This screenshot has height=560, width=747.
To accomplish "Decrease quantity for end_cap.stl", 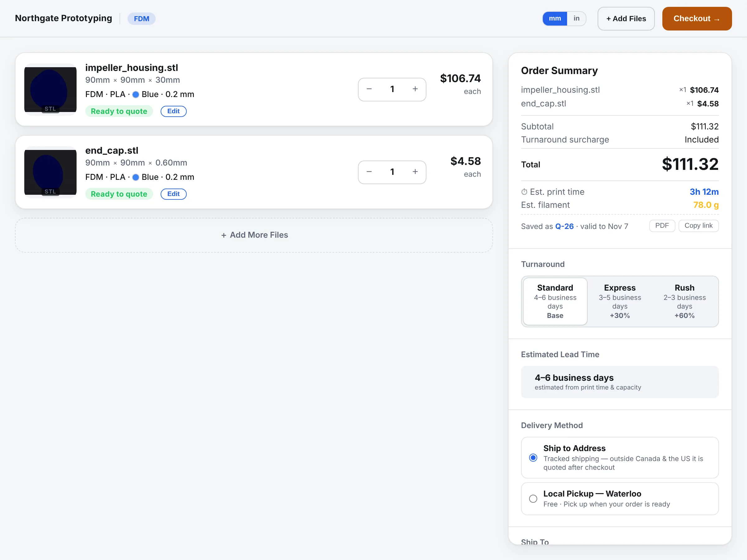I will [x=369, y=172].
